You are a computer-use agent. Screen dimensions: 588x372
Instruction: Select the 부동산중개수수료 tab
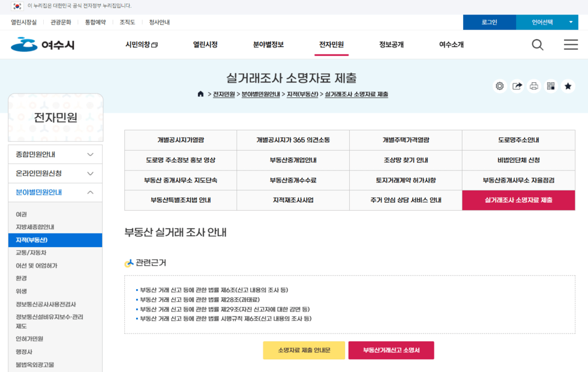point(293,181)
